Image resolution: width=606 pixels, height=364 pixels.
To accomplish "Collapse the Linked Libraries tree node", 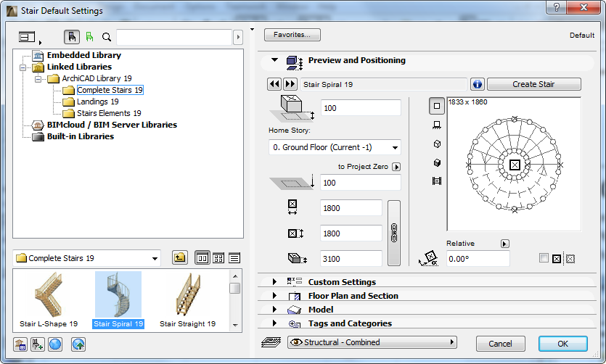I will (23, 67).
